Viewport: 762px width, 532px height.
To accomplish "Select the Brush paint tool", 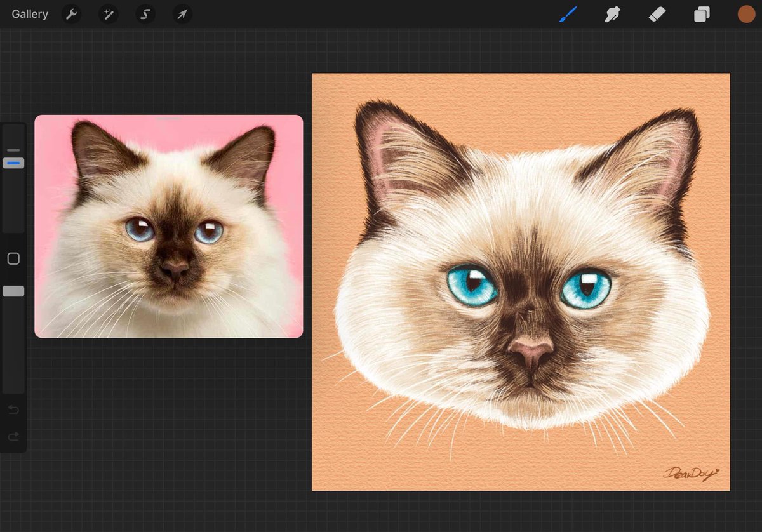I will pos(568,14).
